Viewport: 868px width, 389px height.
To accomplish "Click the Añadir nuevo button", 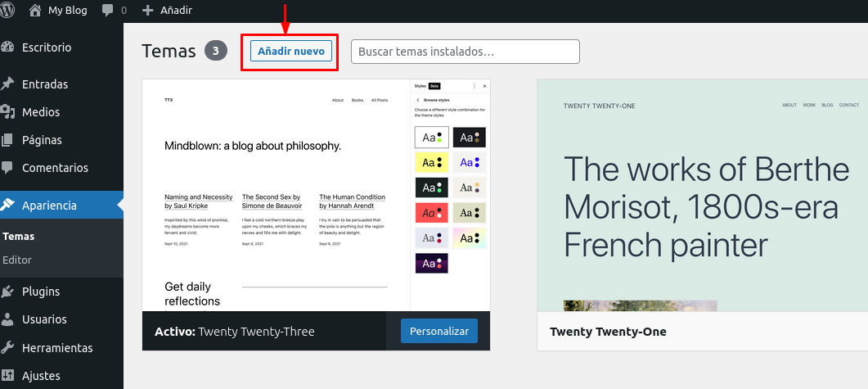I will (291, 51).
